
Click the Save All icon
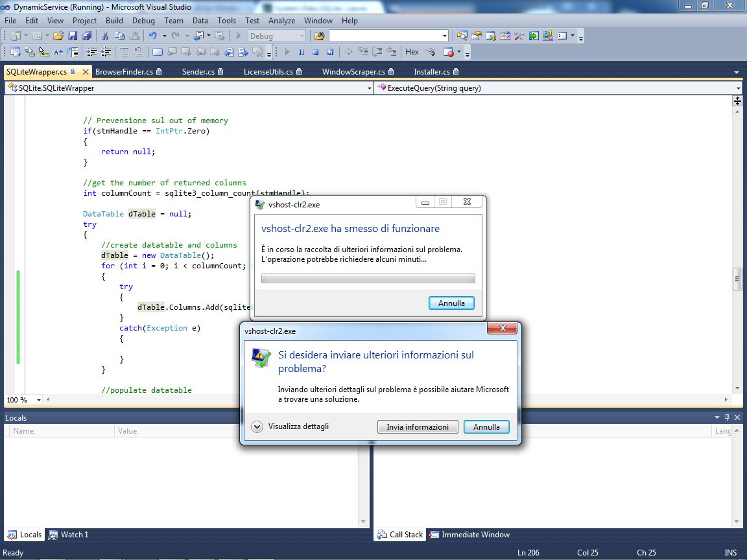coord(87,36)
